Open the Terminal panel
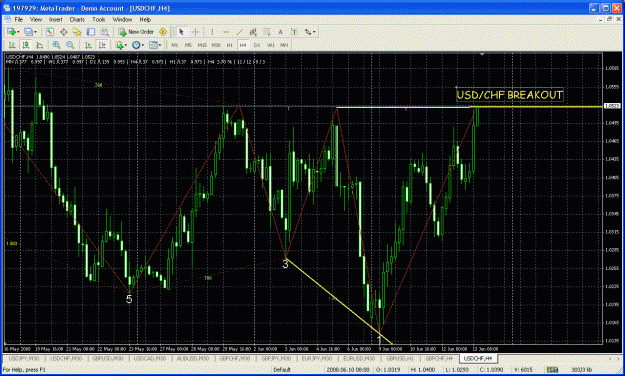This screenshot has height=376, width=625. click(x=90, y=32)
